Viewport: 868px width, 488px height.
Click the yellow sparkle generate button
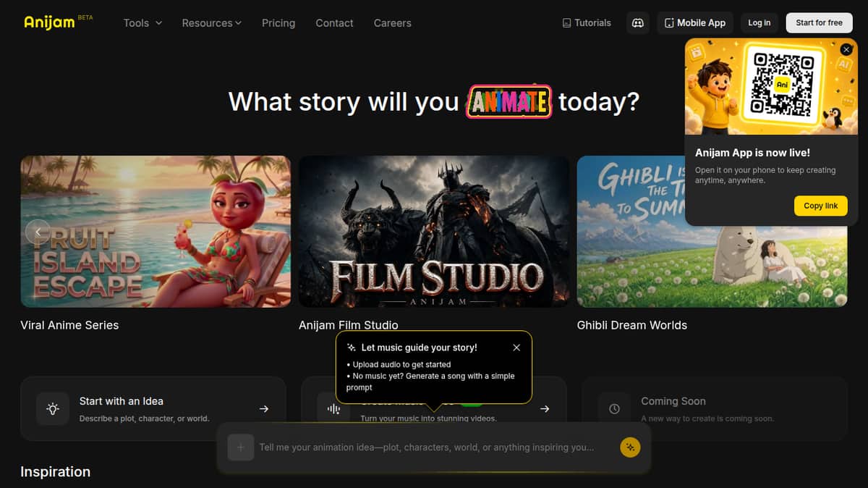tap(630, 447)
